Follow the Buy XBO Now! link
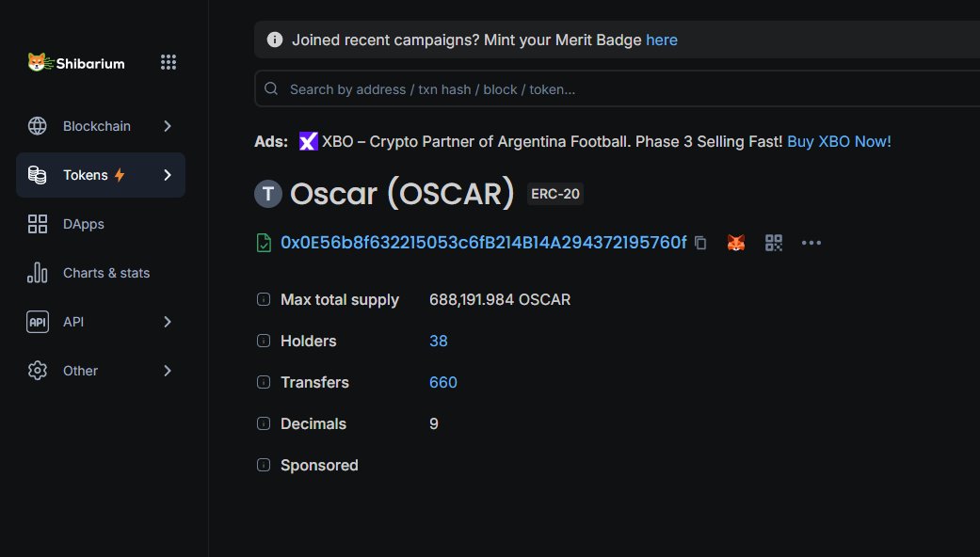 pos(839,141)
